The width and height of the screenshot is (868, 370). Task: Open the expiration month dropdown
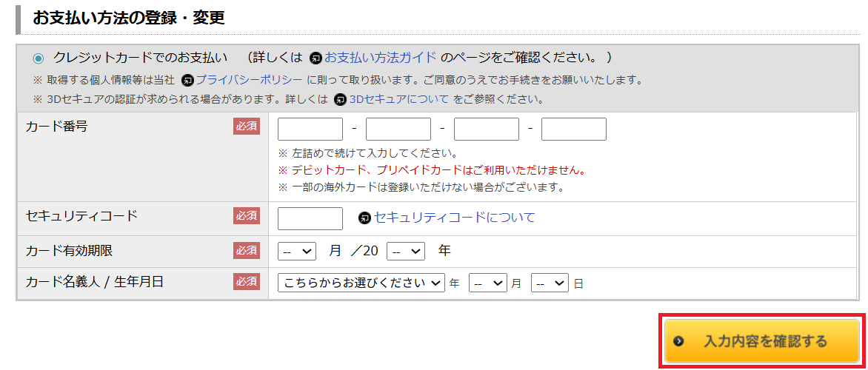point(297,252)
